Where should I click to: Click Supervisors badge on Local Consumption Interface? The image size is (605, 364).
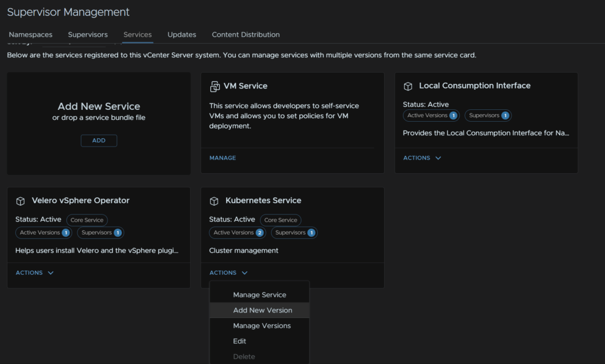point(488,115)
